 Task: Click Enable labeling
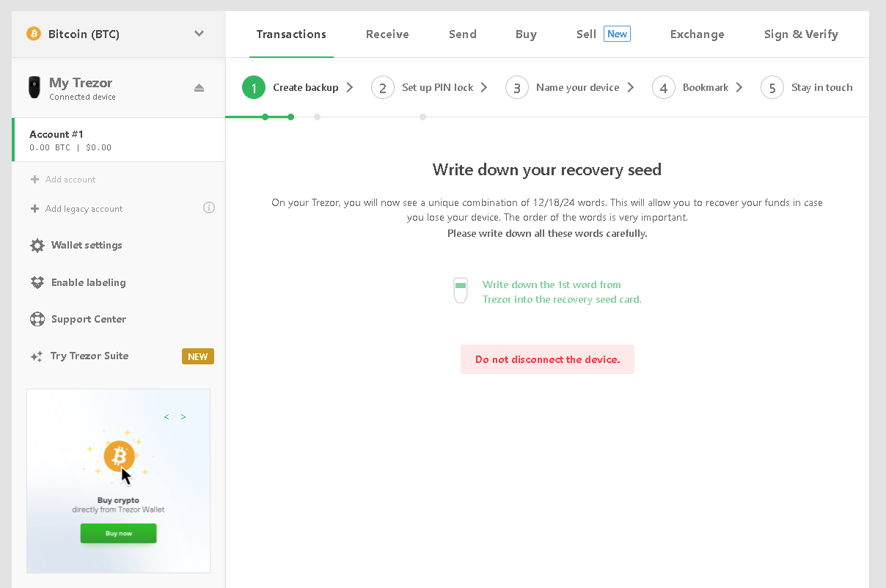(x=89, y=282)
